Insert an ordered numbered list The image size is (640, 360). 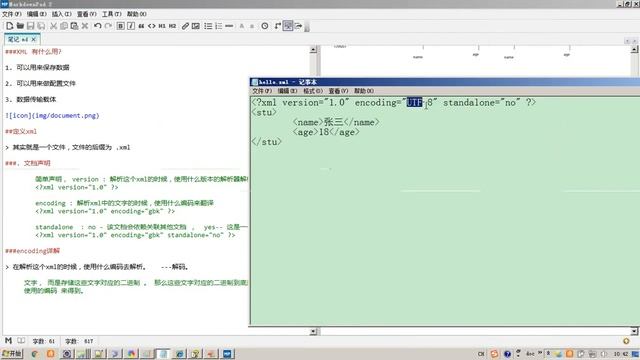(219, 26)
